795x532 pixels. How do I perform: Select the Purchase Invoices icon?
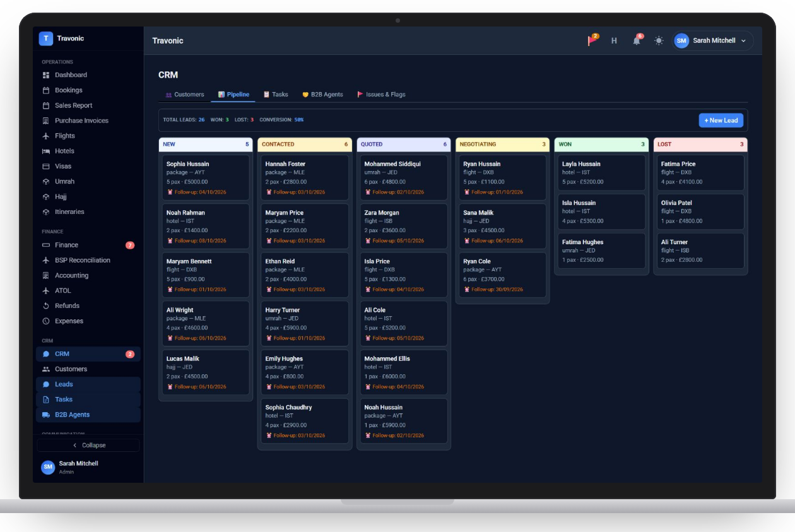click(46, 121)
